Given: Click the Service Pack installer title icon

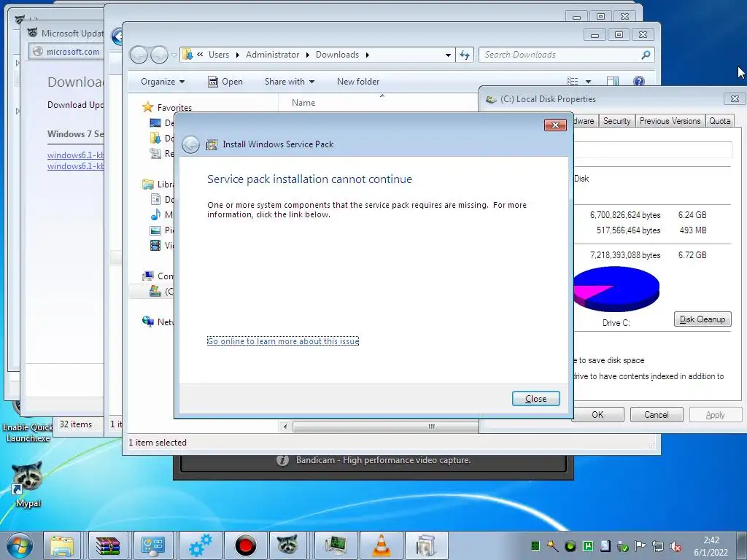Looking at the screenshot, I should pos(212,144).
